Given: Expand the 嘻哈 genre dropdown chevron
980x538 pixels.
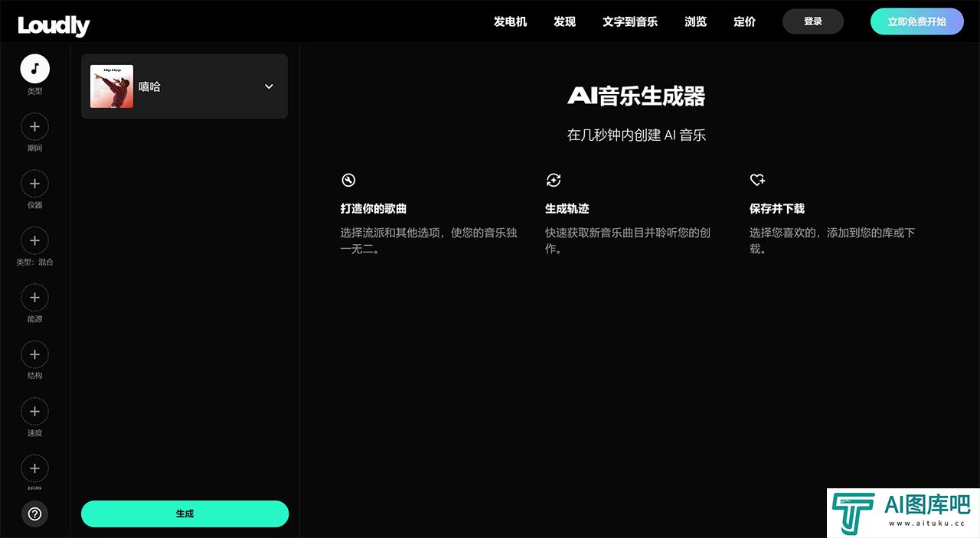Looking at the screenshot, I should pos(269,86).
